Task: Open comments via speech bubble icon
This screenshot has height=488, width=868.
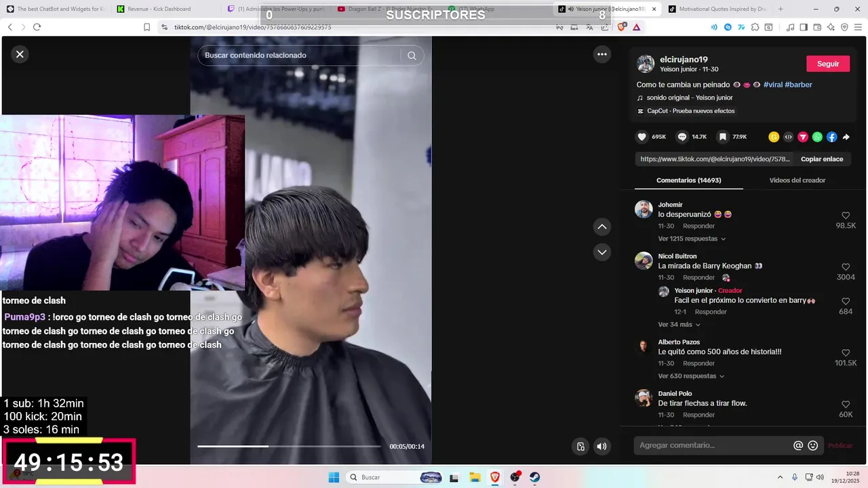Action: click(682, 137)
